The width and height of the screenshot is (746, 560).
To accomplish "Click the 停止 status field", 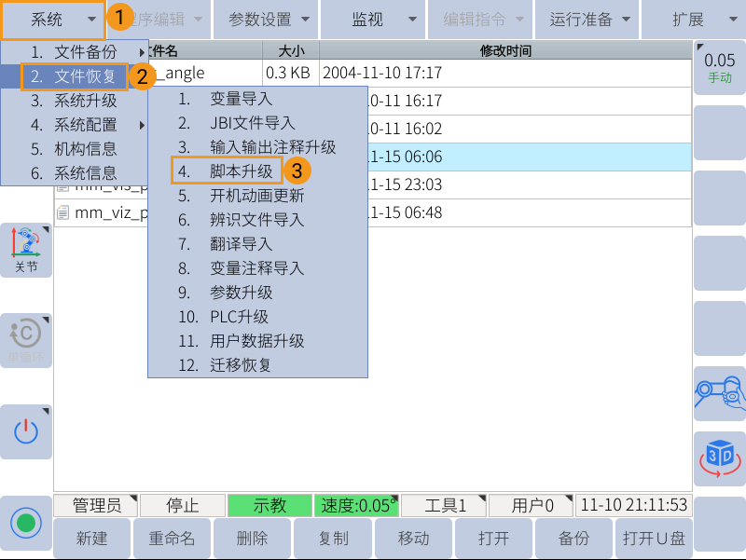I will 183,505.
